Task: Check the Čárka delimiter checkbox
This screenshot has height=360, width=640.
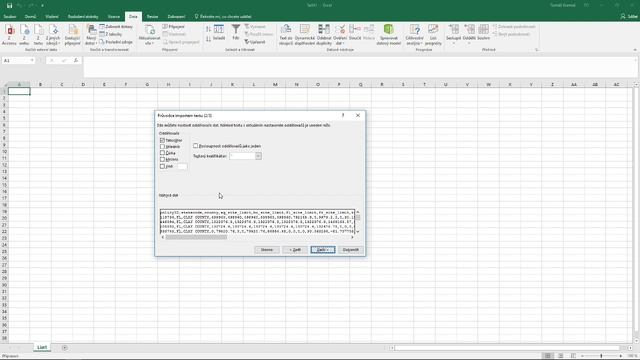Action: [162, 153]
